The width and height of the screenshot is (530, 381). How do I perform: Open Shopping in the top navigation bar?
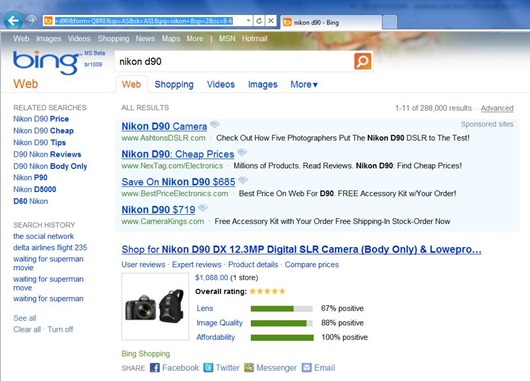pyautogui.click(x=114, y=39)
